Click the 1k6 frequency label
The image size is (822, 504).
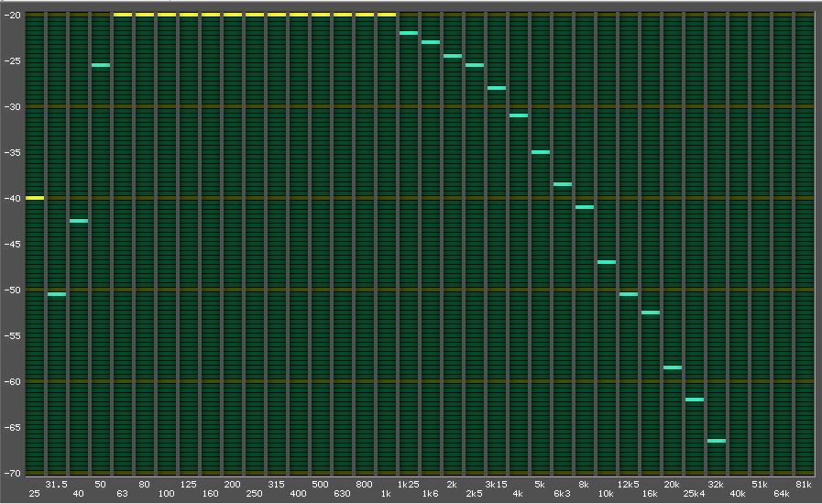431,494
